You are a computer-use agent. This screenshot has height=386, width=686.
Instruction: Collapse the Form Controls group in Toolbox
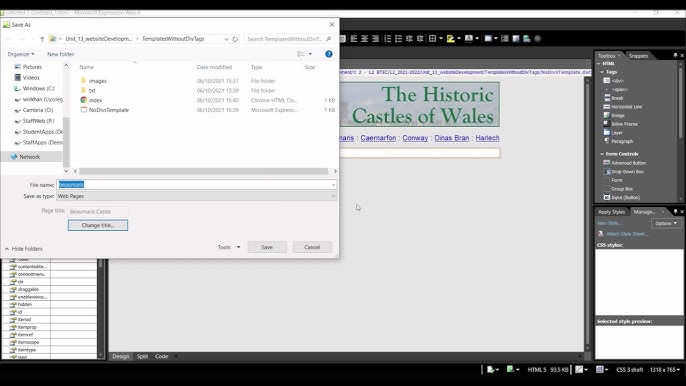point(602,154)
